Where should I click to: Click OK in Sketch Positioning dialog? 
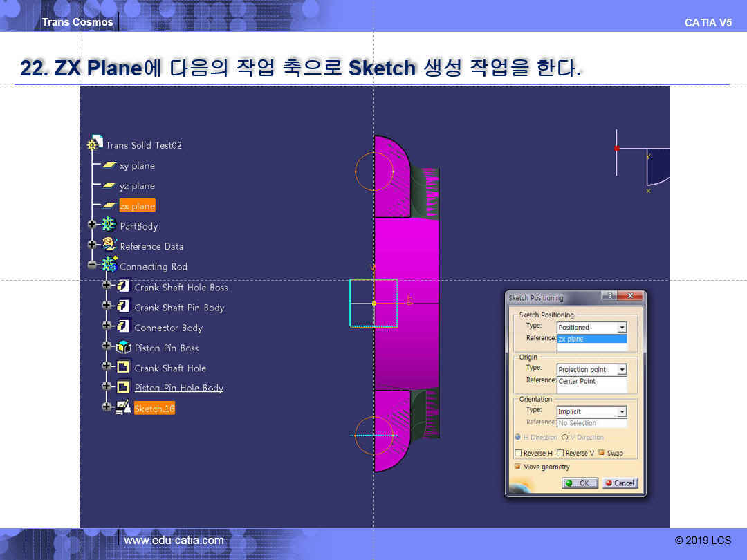(x=579, y=483)
